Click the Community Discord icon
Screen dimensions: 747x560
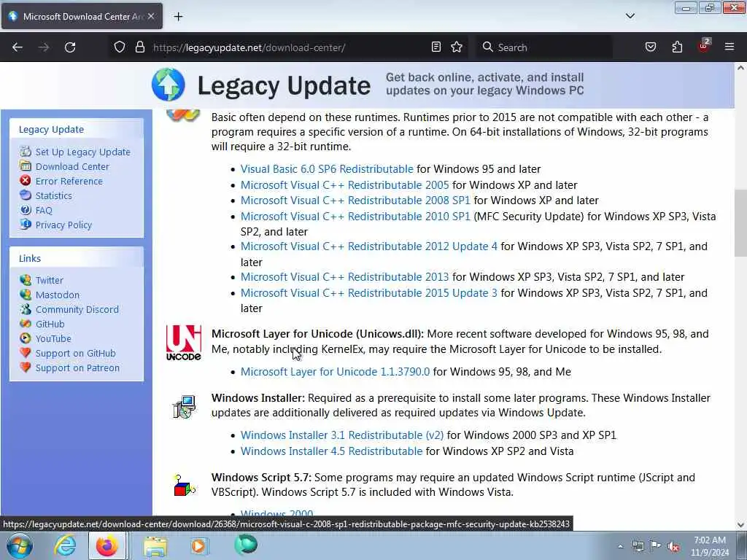click(26, 309)
